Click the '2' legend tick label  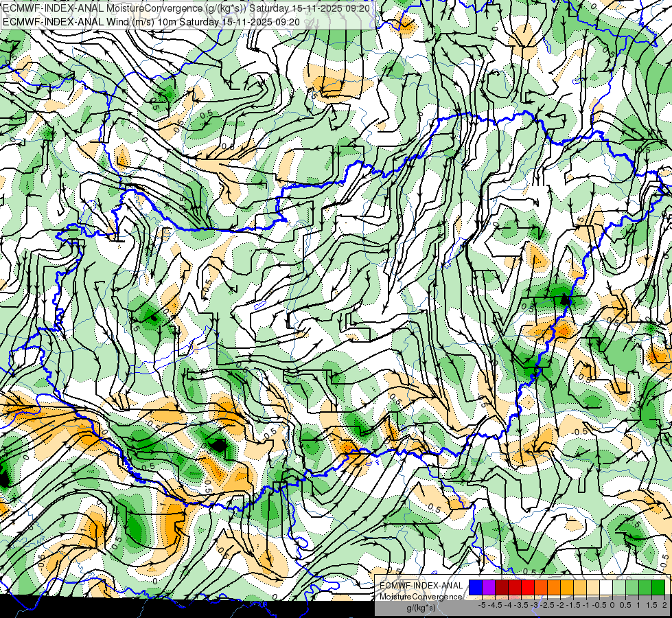click(x=664, y=605)
